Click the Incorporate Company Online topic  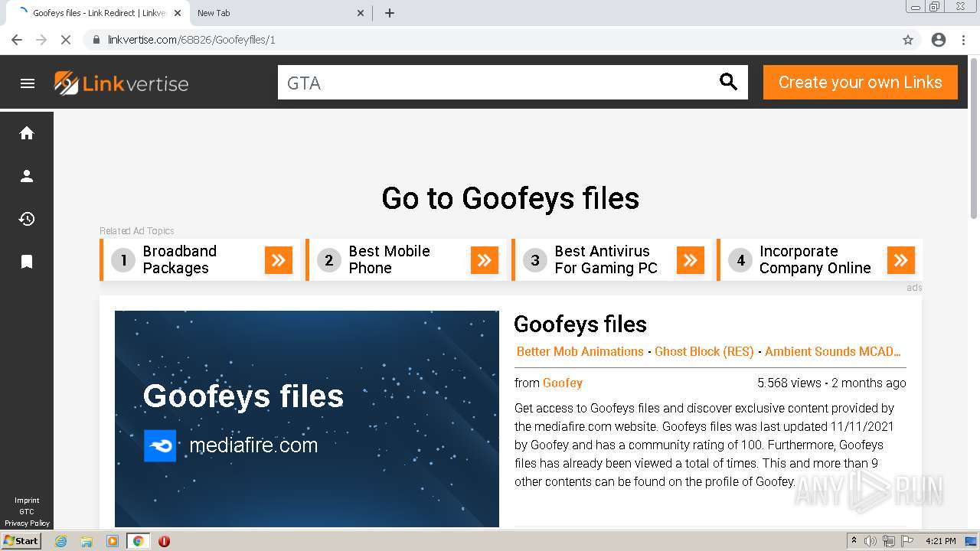pyautogui.click(x=819, y=259)
